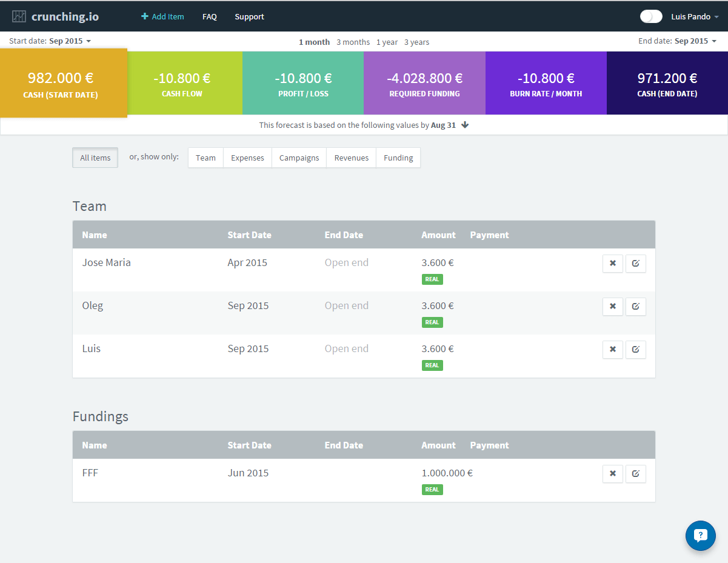Delete the Luis team member row

(x=612, y=350)
